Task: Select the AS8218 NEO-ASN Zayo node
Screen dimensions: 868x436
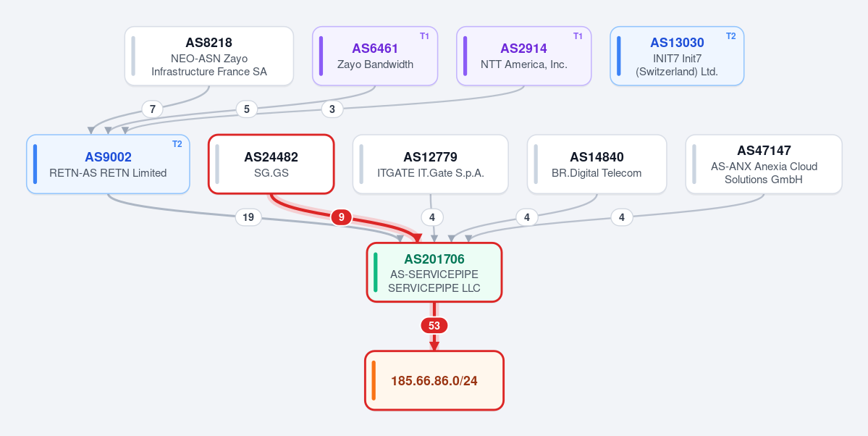Action: pyautogui.click(x=208, y=56)
